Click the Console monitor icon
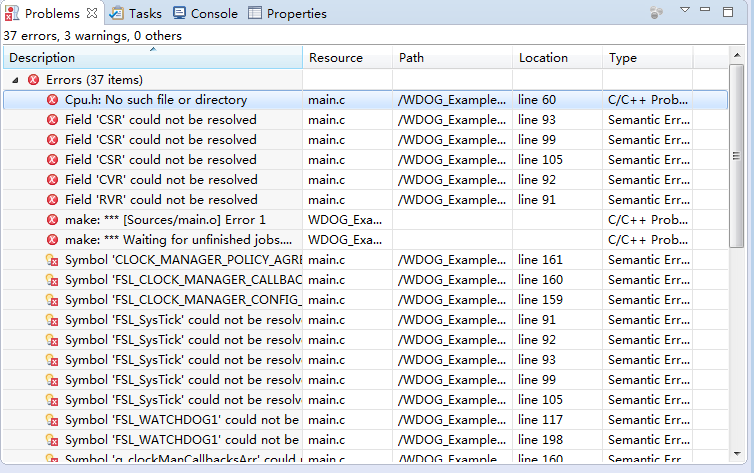Screen dimensions: 754x473 click(x=179, y=13)
